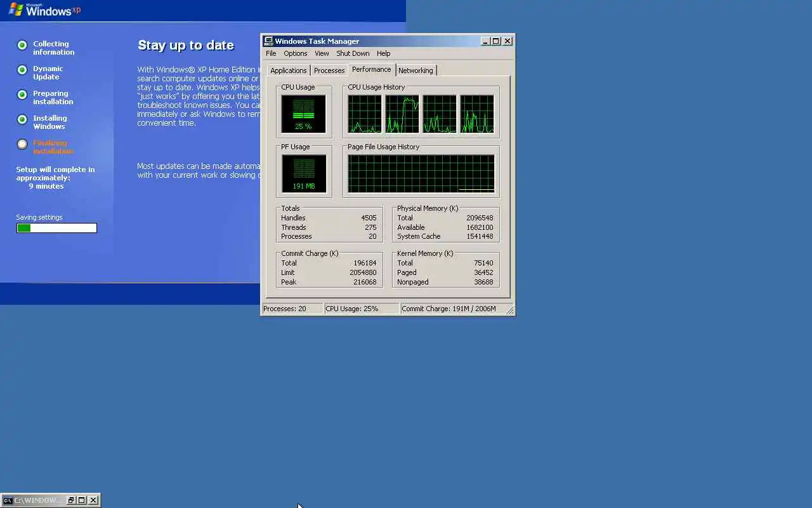Click the PF Usage 191 MB gauge

(x=303, y=173)
